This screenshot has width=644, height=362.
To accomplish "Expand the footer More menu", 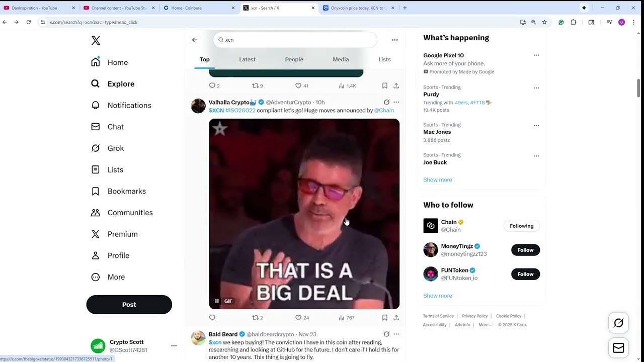I will click(486, 325).
